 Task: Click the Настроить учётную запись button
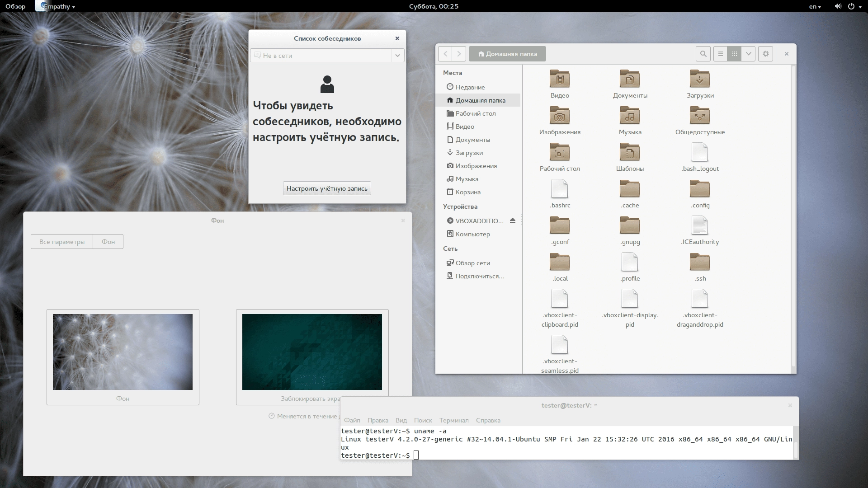327,188
